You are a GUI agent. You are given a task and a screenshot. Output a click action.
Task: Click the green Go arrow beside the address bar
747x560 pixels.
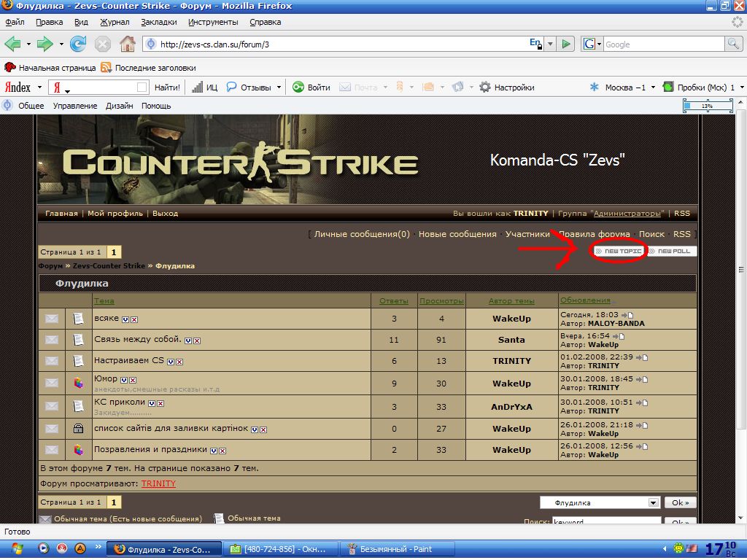click(566, 44)
